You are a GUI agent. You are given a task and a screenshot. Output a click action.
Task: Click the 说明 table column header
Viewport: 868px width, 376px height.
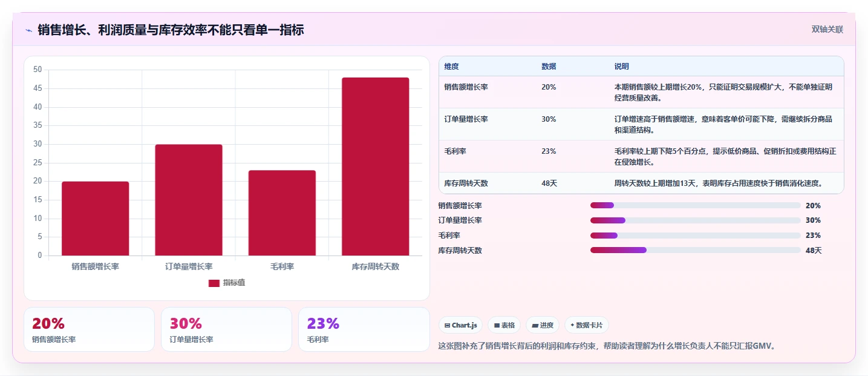622,67
